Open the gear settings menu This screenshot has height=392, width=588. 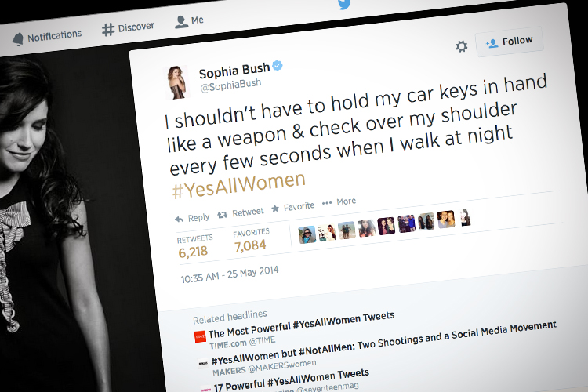tap(461, 46)
